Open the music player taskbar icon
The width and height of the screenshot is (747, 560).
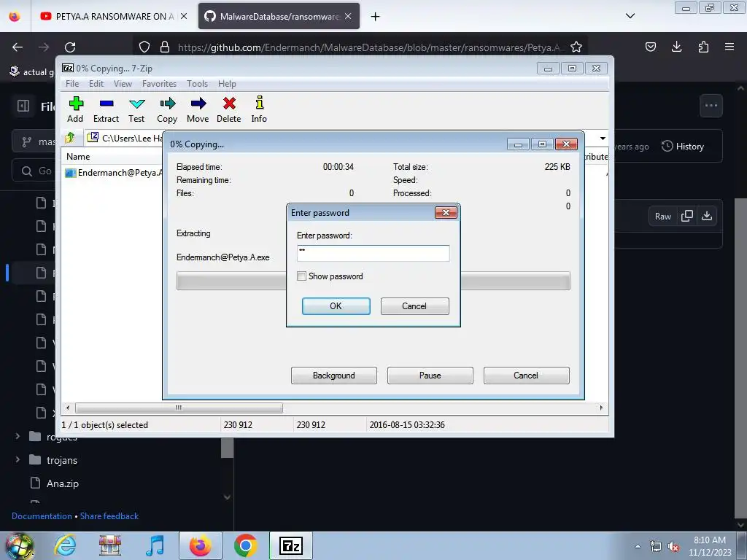(x=155, y=545)
